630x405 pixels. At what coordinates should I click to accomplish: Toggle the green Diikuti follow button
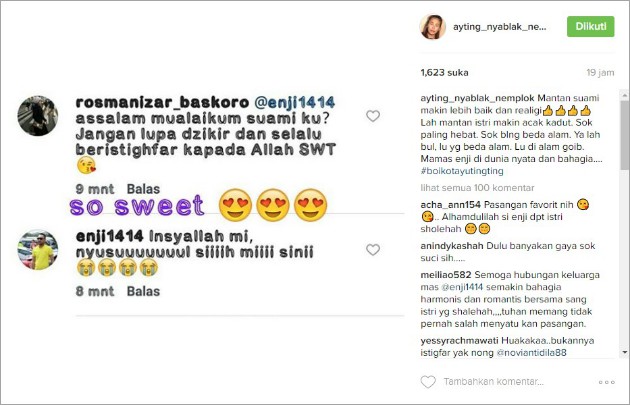click(x=590, y=27)
